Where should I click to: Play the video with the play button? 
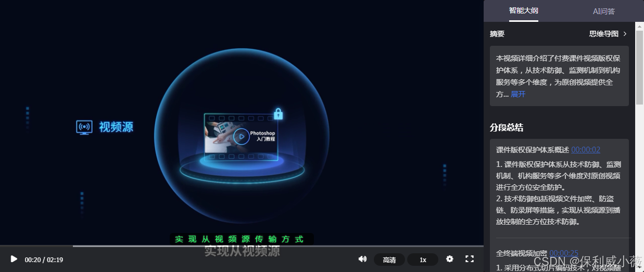pyautogui.click(x=14, y=259)
